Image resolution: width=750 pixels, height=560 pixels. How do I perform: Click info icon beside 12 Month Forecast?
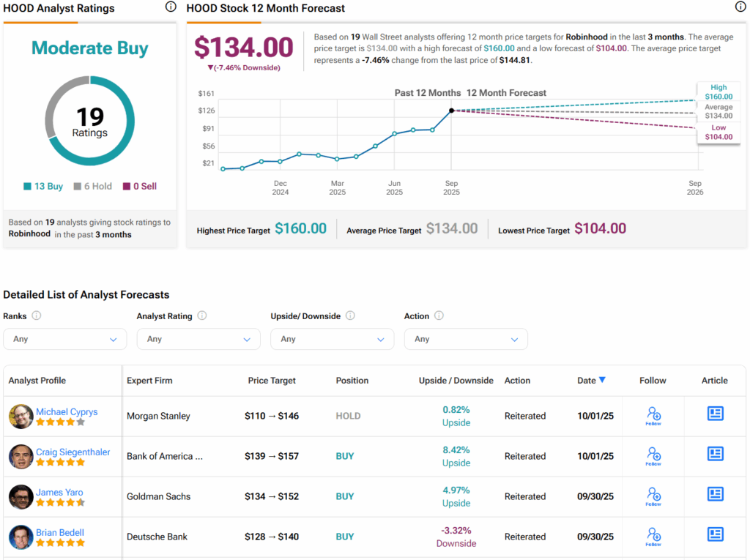click(740, 7)
